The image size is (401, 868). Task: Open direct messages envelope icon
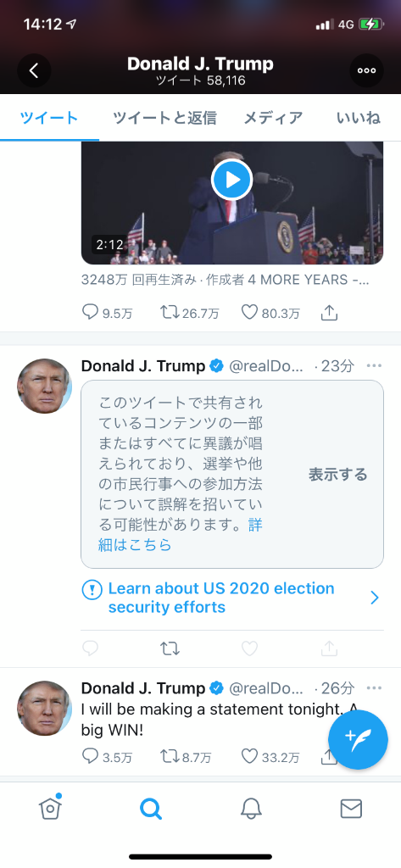click(x=351, y=809)
